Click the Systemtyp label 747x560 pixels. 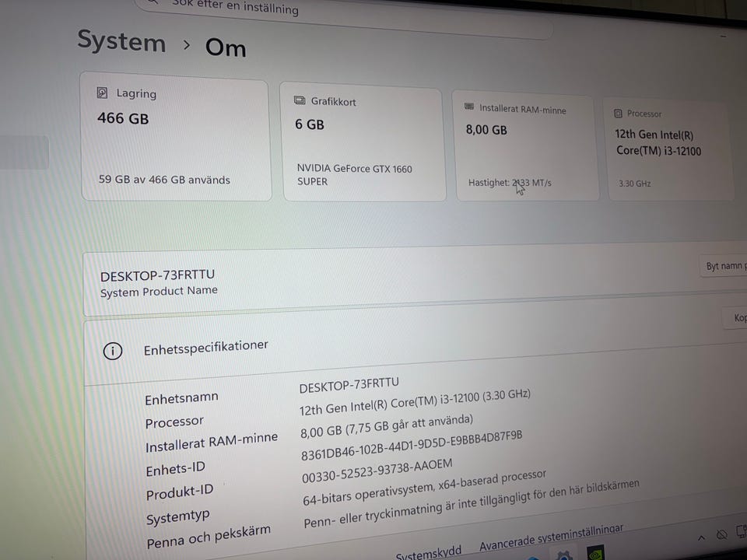(177, 517)
